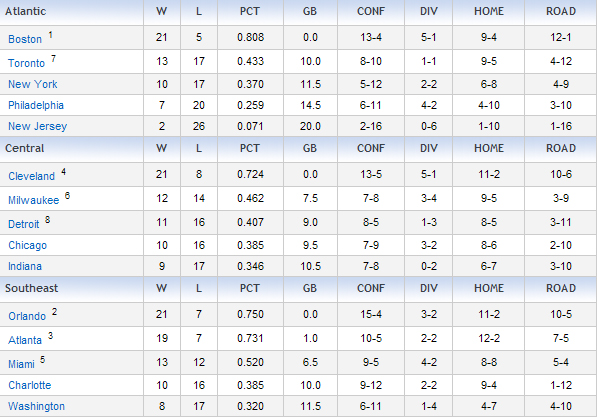Image resolution: width=597 pixels, height=417 pixels.
Task: Open the Boston team link
Action: point(25,39)
